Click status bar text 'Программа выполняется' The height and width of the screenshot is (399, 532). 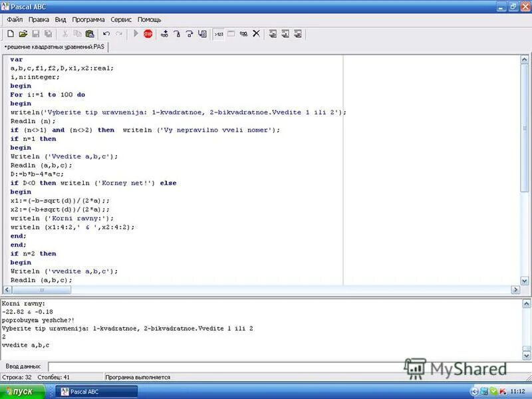point(138,377)
